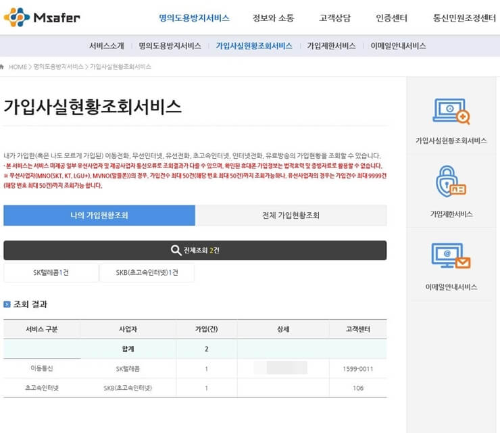Viewport: 500px width, 433px height.
Task: Click SKB(초고속인터넷) cell in results table
Action: click(x=128, y=388)
